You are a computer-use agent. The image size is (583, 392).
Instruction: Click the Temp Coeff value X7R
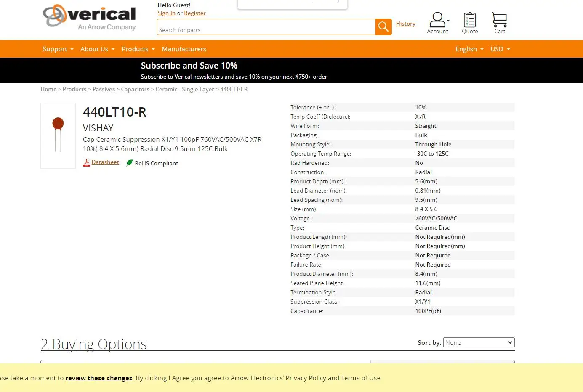pyautogui.click(x=420, y=117)
